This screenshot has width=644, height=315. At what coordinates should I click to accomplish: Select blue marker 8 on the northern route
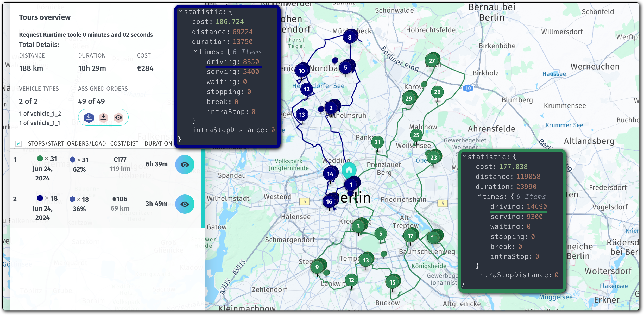click(x=350, y=37)
